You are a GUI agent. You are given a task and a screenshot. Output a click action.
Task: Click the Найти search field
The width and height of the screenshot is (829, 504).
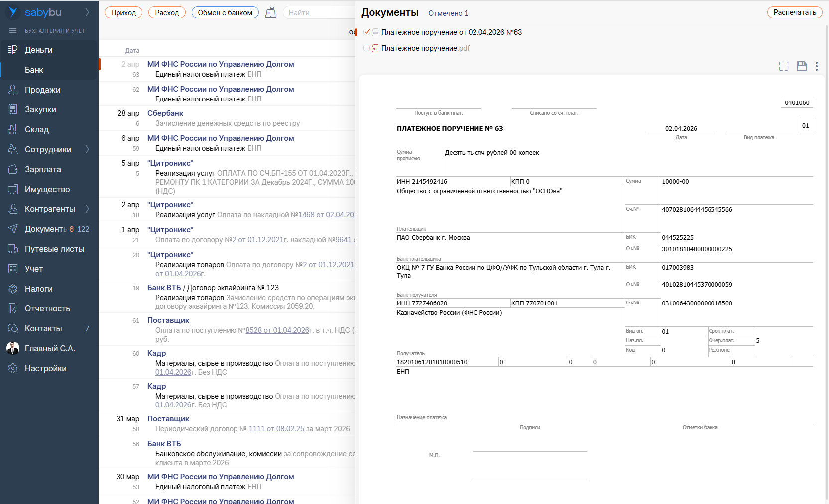319,13
